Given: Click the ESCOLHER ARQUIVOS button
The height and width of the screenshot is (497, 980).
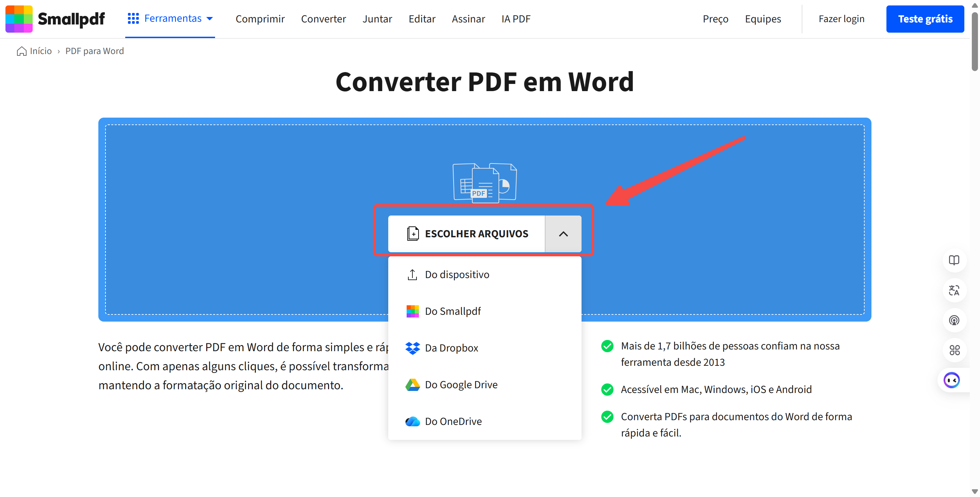Looking at the screenshot, I should click(467, 234).
